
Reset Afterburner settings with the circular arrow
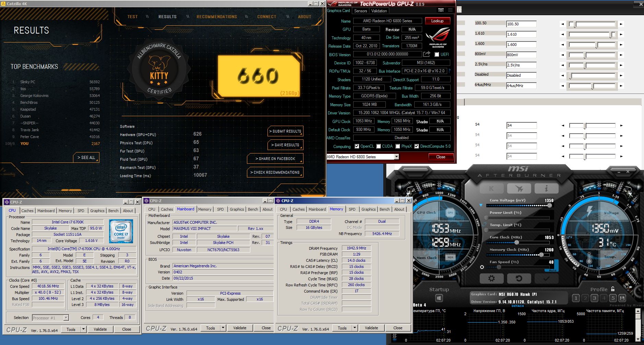(x=519, y=278)
